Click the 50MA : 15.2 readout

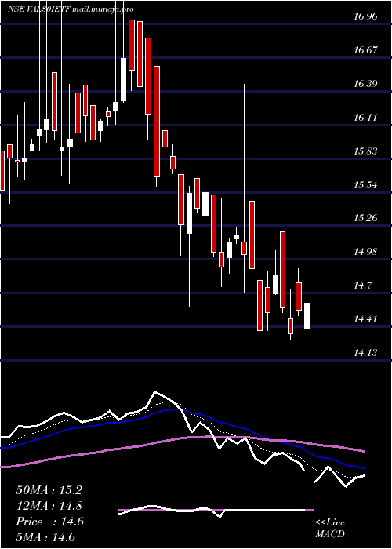[49, 490]
